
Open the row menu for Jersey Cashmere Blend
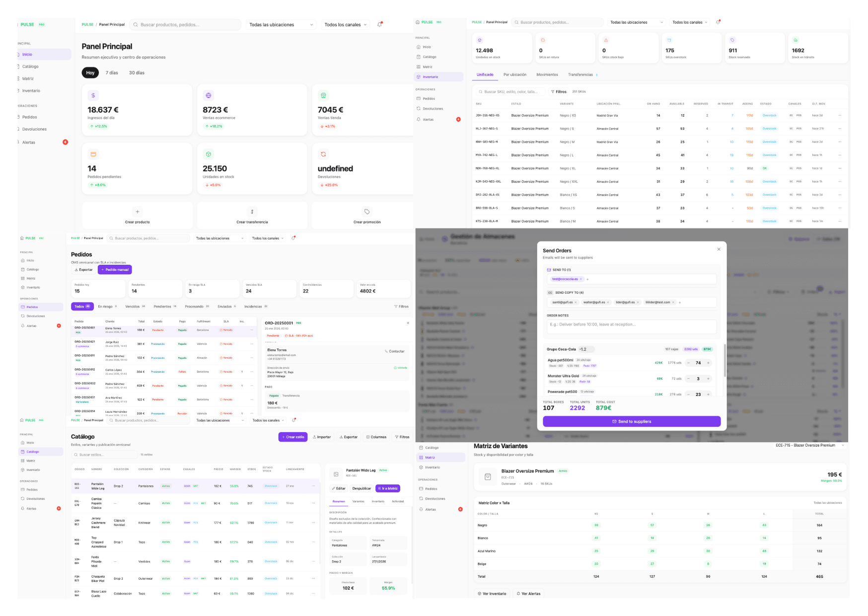coord(313,523)
